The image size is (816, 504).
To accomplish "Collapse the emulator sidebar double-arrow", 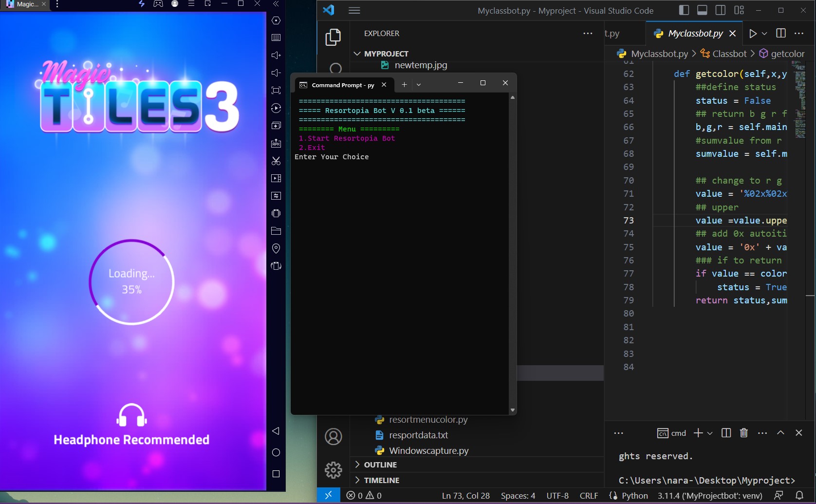I will coord(276,4).
